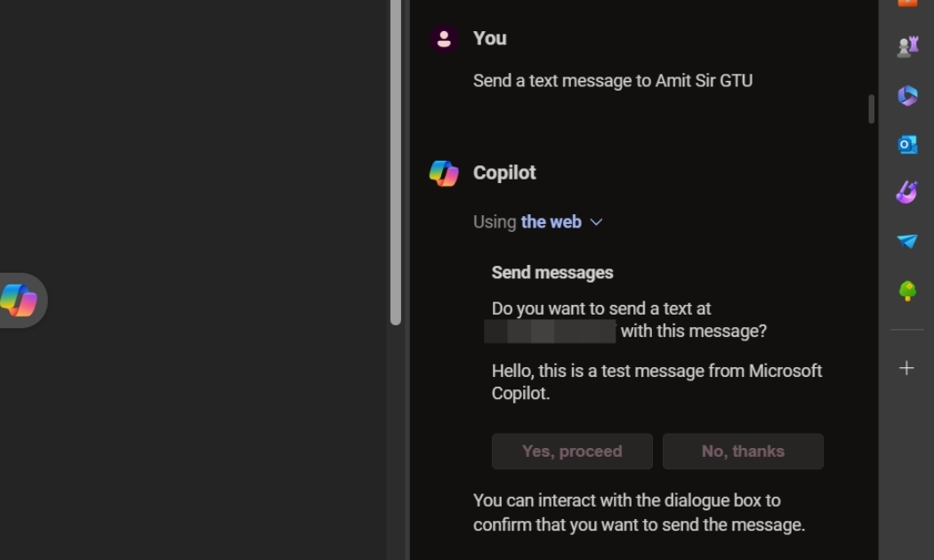Select the chess pieces icon in sidebar
Viewport: 934px width, 560px height.
[906, 46]
